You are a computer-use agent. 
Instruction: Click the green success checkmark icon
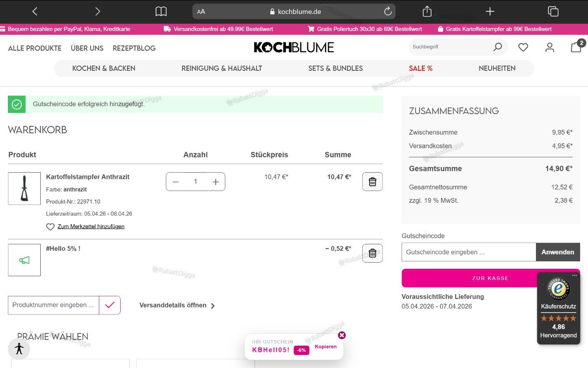[17, 104]
